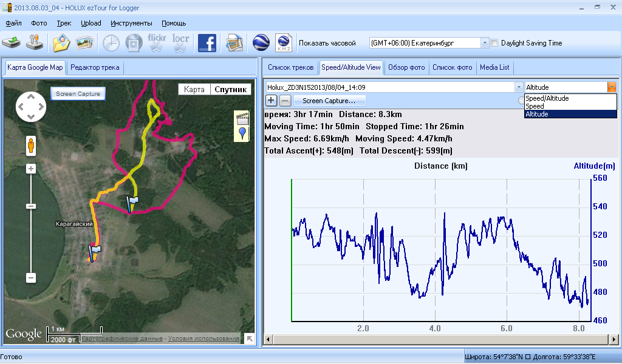Click the read log from device icon
Screen dimensions: 622x364
coord(11,42)
